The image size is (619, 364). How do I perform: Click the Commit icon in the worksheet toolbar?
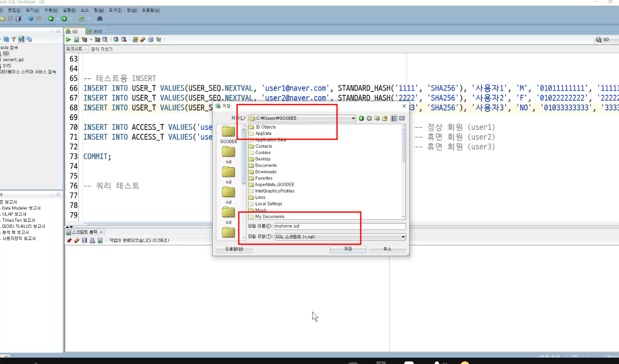(x=116, y=39)
